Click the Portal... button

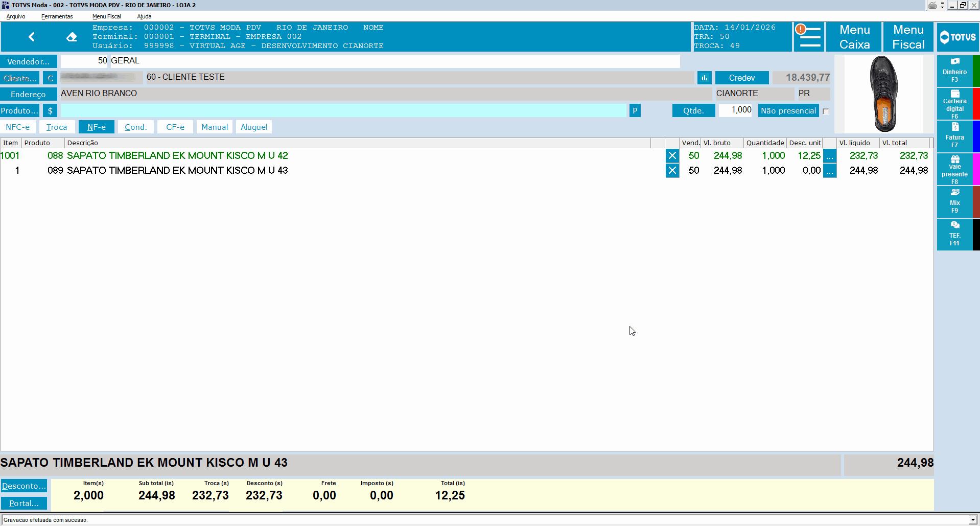click(x=24, y=504)
